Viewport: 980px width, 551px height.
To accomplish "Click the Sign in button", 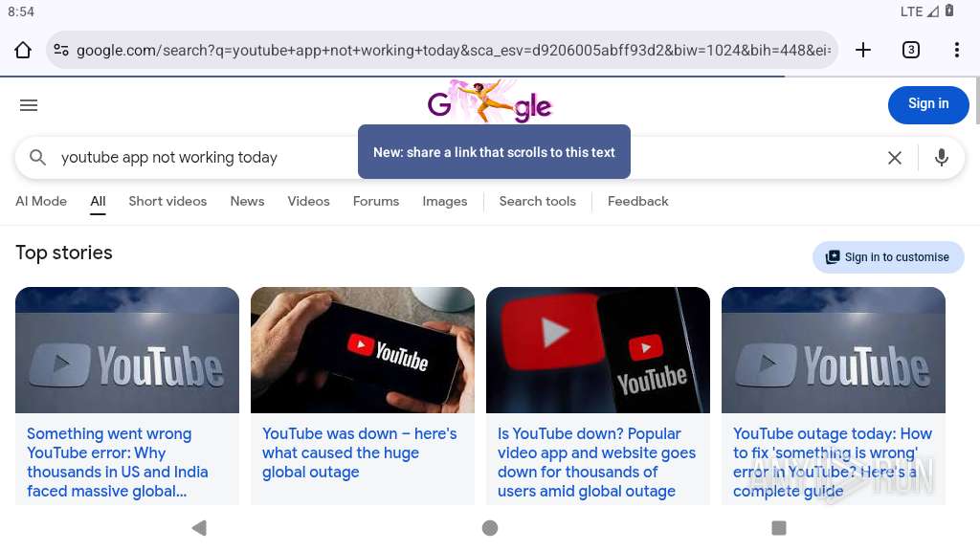I will [928, 104].
